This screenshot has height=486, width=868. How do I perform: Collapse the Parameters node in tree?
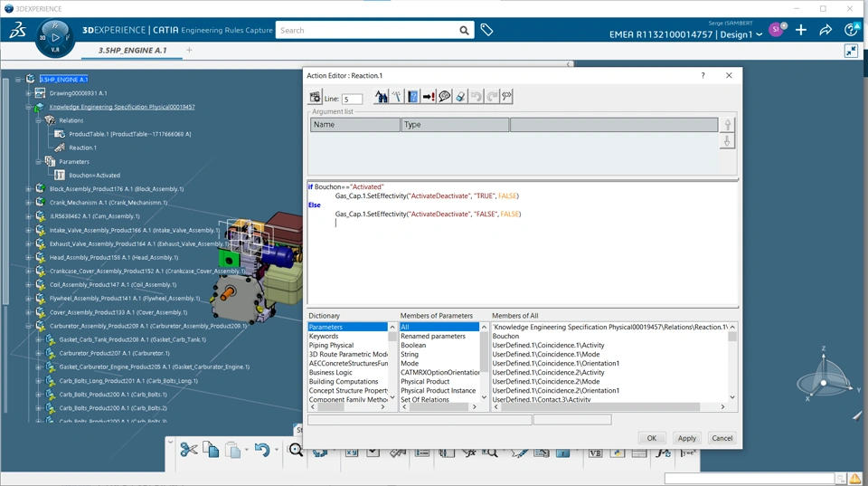pyautogui.click(x=38, y=162)
